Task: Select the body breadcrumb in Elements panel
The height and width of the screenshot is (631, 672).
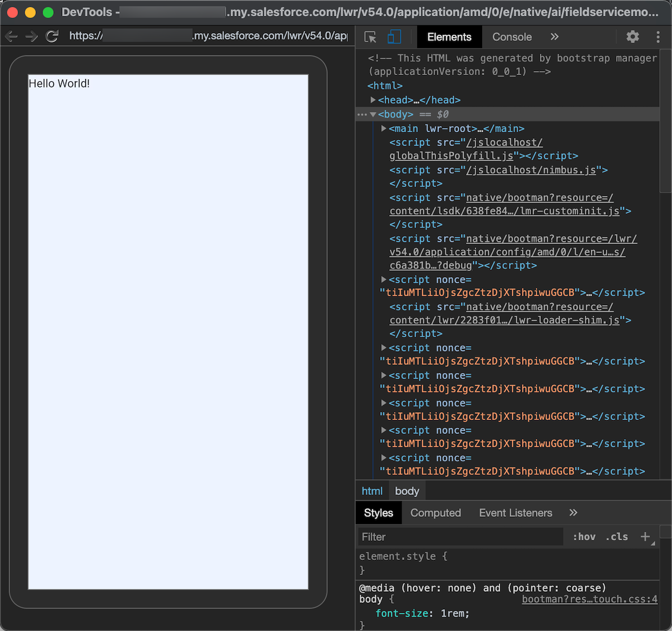Action: tap(407, 490)
